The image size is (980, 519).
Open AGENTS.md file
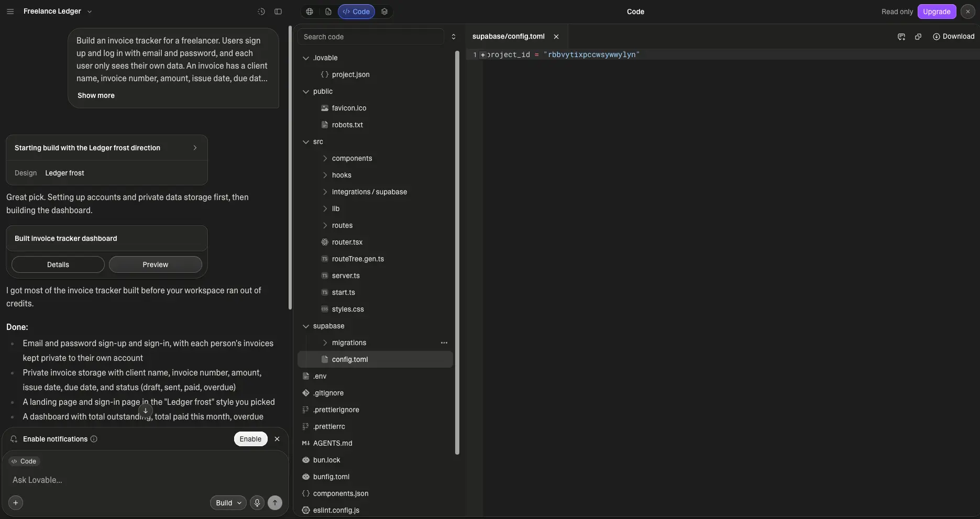click(375, 443)
